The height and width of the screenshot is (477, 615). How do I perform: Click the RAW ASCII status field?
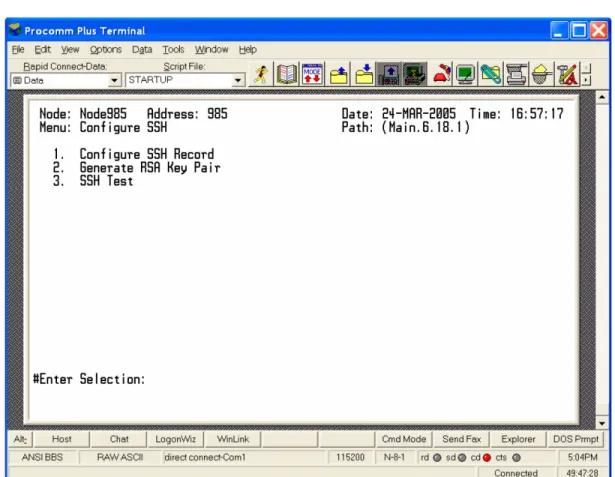[x=120, y=457]
